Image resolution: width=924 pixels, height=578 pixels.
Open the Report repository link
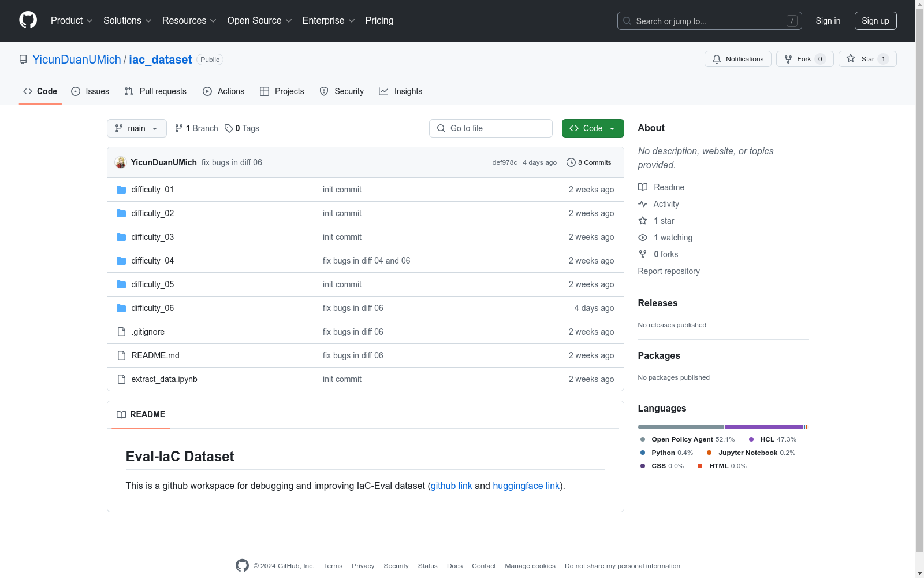669,271
